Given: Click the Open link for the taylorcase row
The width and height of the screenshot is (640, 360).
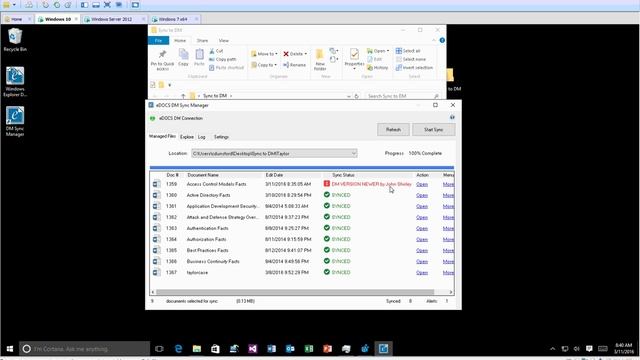Looking at the screenshot, I should [422, 273].
